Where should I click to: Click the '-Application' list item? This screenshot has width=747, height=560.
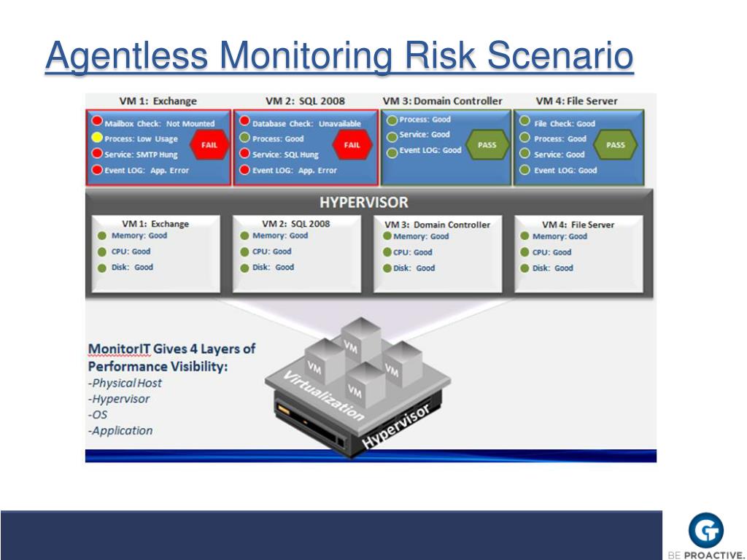point(120,430)
